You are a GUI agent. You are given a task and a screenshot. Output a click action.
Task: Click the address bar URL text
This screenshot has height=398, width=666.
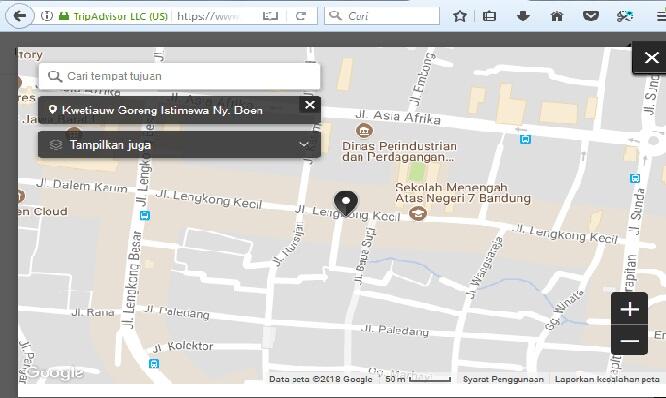208,16
